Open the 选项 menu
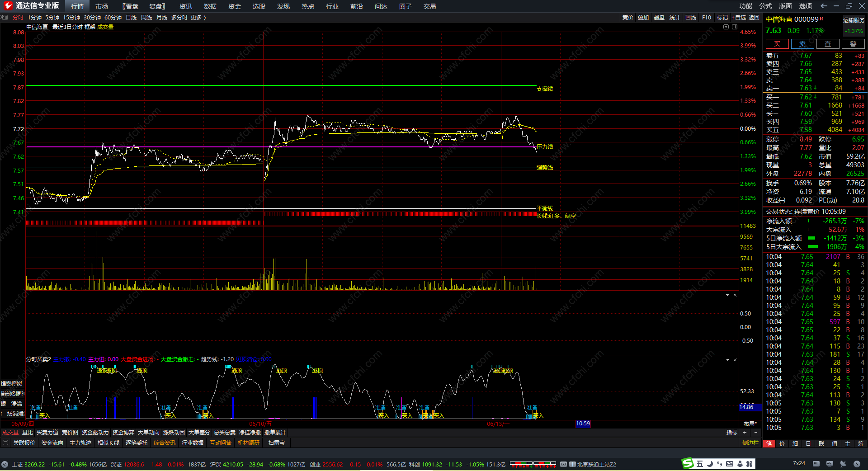868x471 pixels. pos(806,6)
